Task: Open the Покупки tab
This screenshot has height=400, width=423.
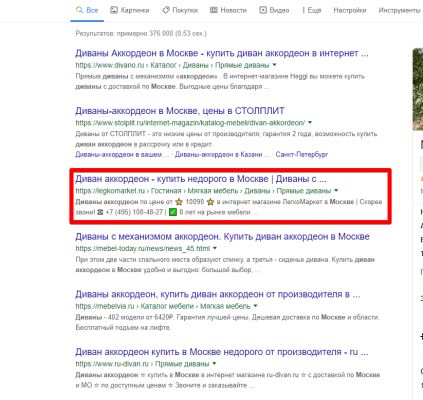Action: [x=180, y=10]
